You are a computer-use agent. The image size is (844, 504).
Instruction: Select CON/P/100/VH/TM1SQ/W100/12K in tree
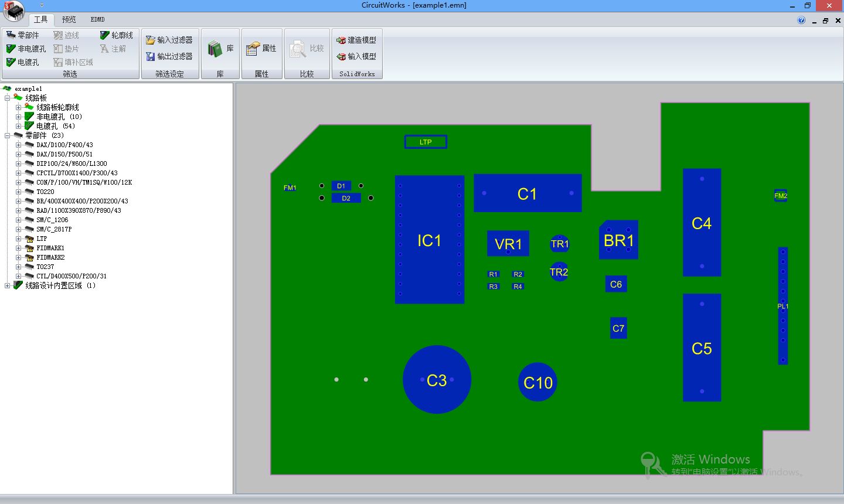[84, 182]
